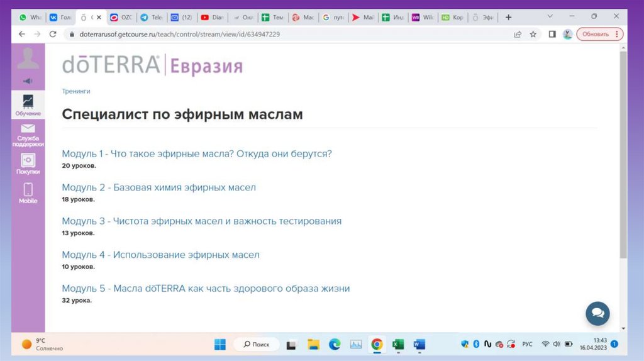The image size is (644, 361).
Task: Open the Покупки section in sidebar
Action: pos(28,164)
